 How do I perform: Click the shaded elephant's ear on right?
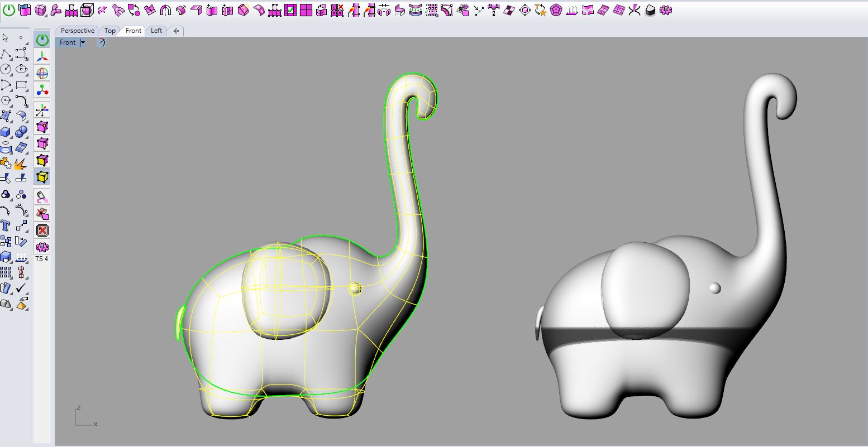click(x=645, y=291)
